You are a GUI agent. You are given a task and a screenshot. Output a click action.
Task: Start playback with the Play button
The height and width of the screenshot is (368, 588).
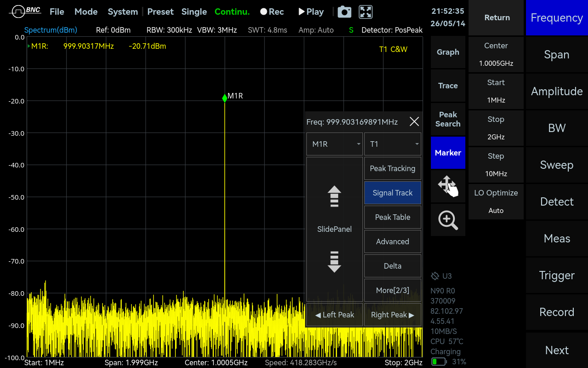tap(311, 12)
